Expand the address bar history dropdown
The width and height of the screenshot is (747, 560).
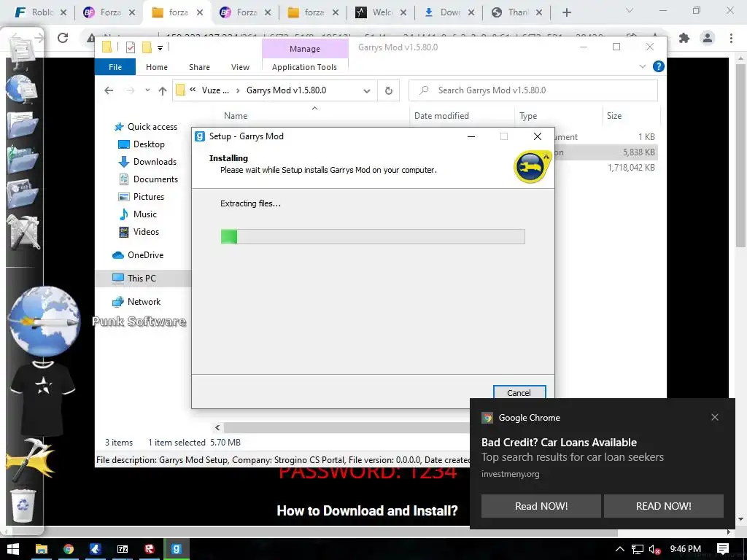click(367, 90)
